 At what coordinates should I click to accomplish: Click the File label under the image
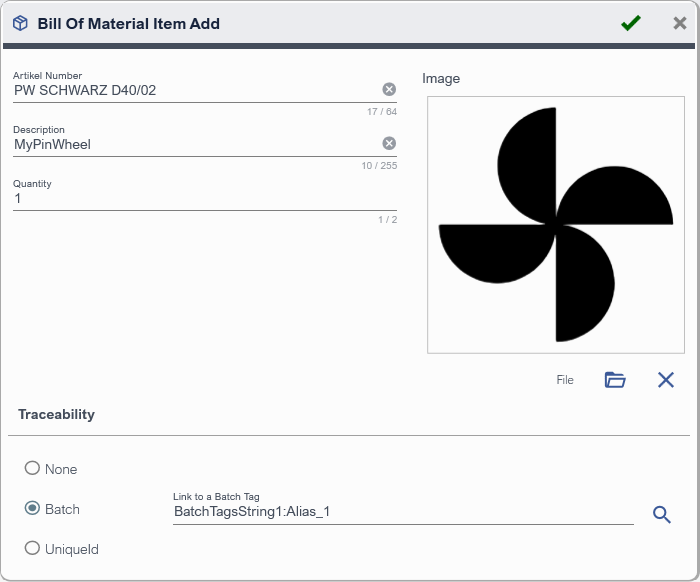click(565, 380)
